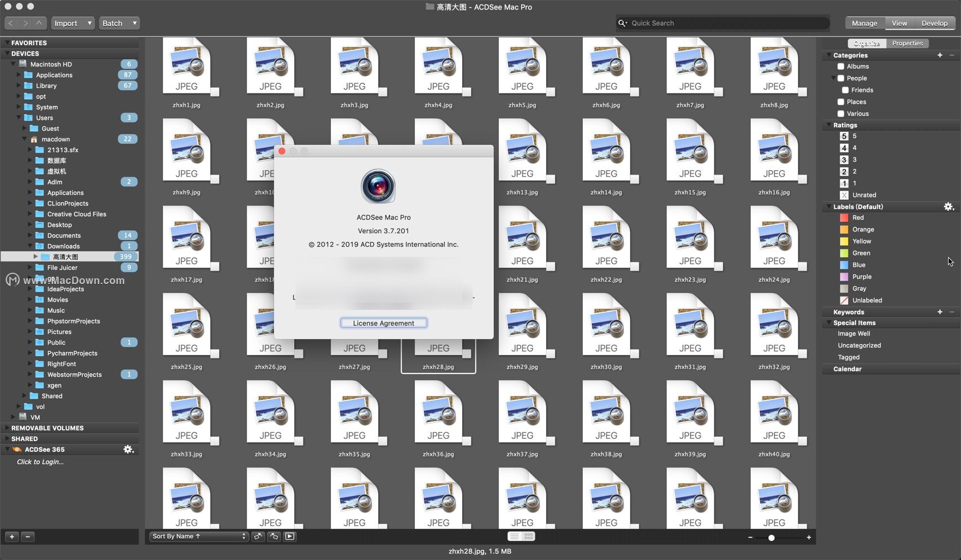Screen dimensions: 961x560
Task: Click the ACDSee Mac Pro camera lens logo
Action: pos(378,186)
